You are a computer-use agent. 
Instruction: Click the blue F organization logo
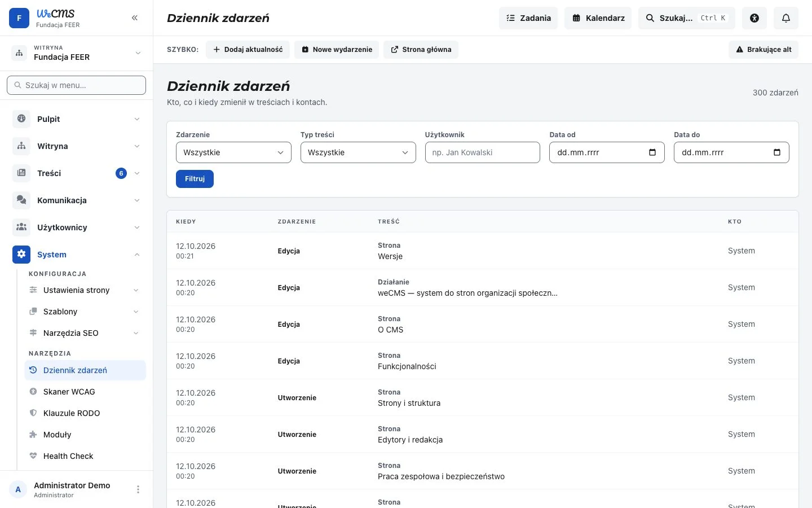coord(19,18)
